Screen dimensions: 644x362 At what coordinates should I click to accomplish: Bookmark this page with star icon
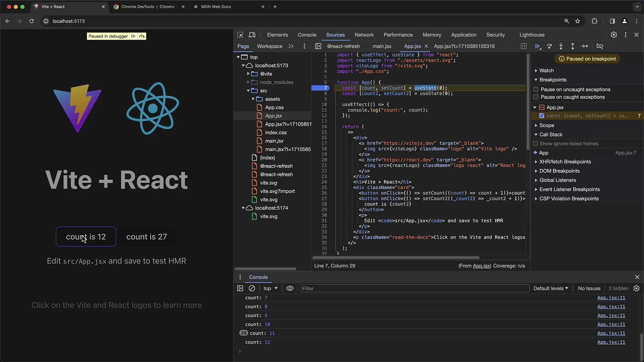click(x=578, y=21)
